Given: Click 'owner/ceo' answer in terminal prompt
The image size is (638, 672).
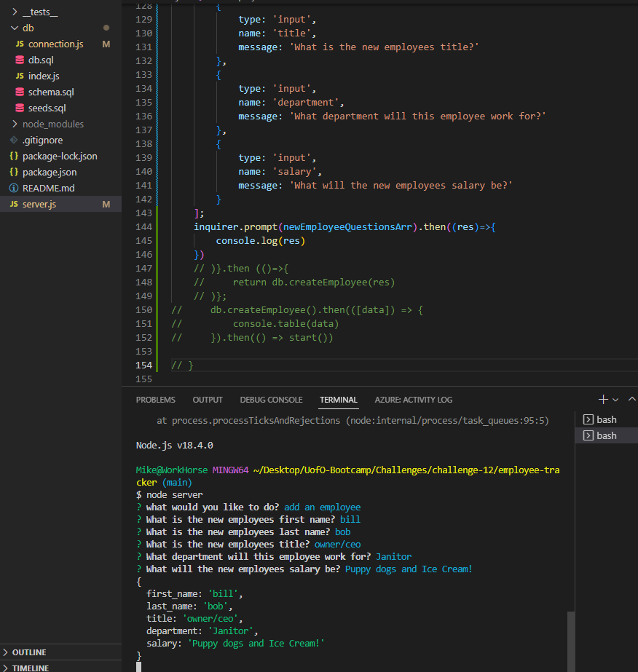Looking at the screenshot, I should point(337,545).
